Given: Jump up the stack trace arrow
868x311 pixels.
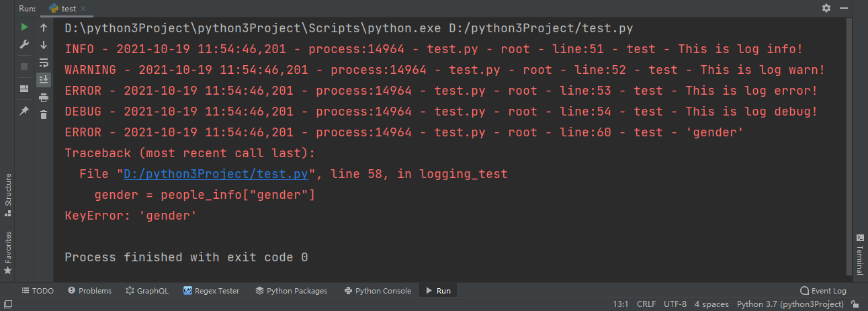Looking at the screenshot, I should click(44, 28).
